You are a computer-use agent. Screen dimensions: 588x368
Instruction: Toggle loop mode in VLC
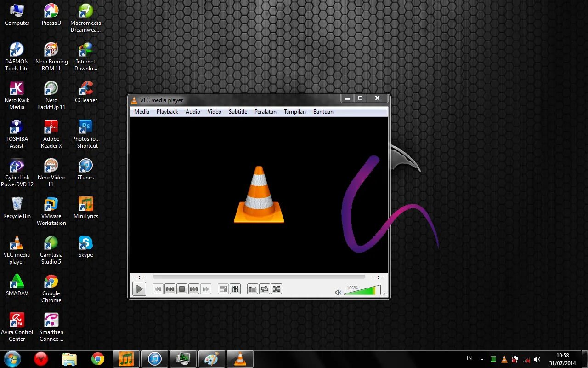click(264, 289)
